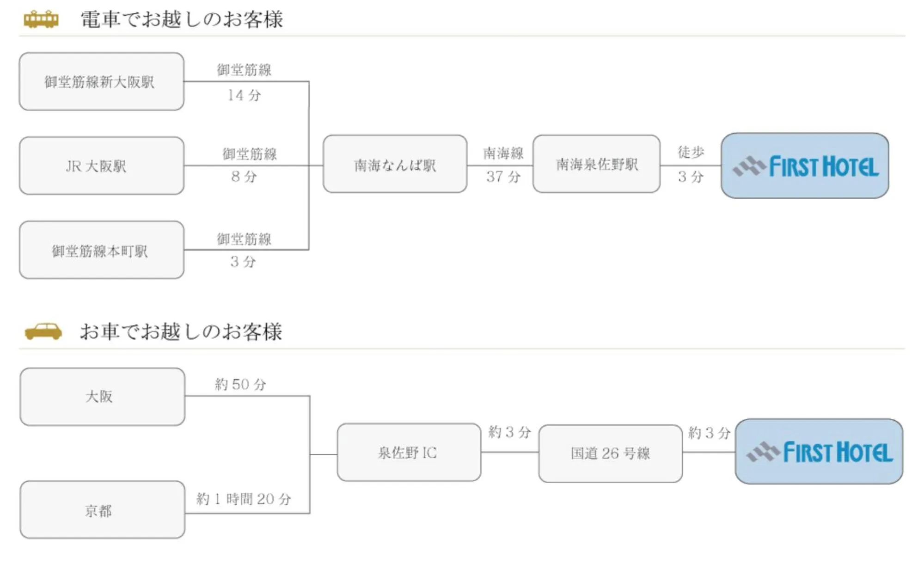Viewport: 924px width, 563px height.
Task: Click the 南海なんば駅 station box
Action: (395, 164)
